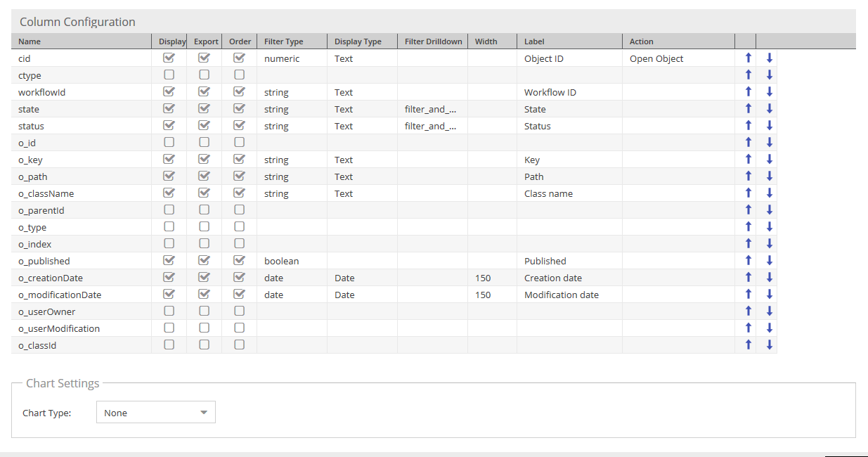Move the workflowId row up
Screen dimensions: 868x457
coord(749,92)
